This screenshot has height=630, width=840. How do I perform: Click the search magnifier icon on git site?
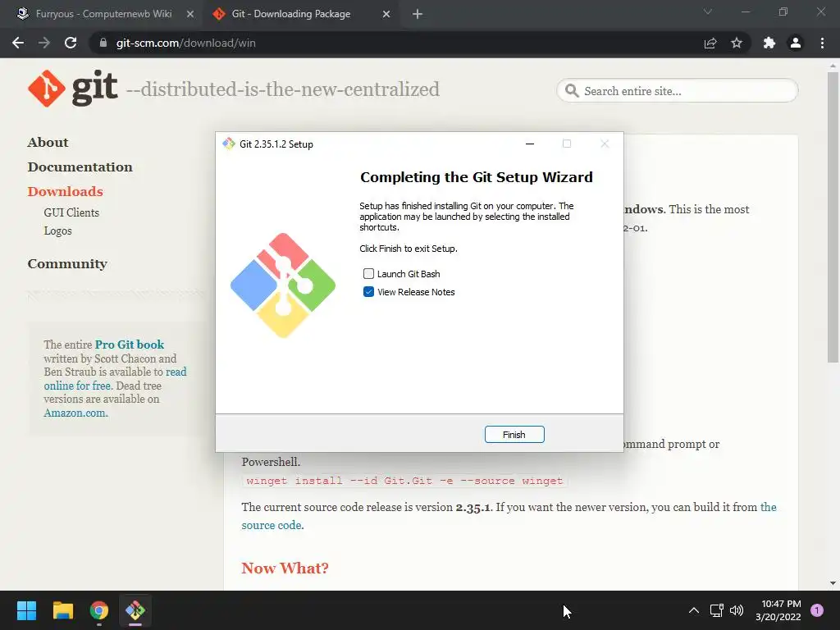point(572,90)
